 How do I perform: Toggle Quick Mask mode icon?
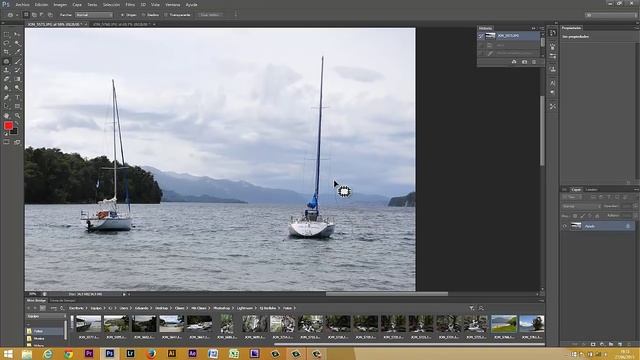pos(7,142)
